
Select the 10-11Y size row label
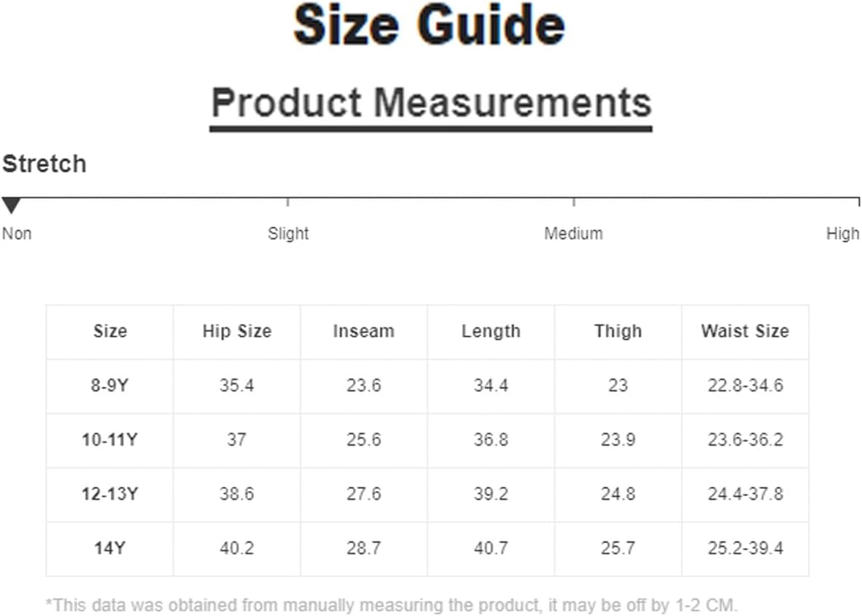110,440
